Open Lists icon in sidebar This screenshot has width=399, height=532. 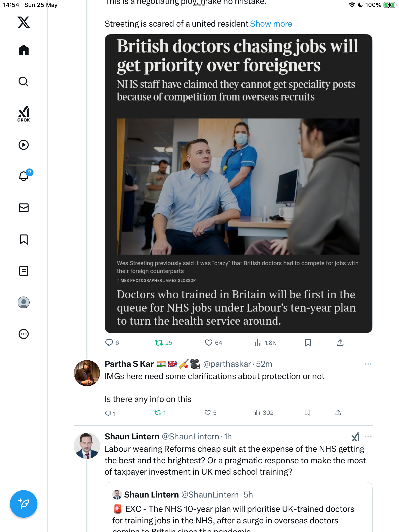pos(24,271)
